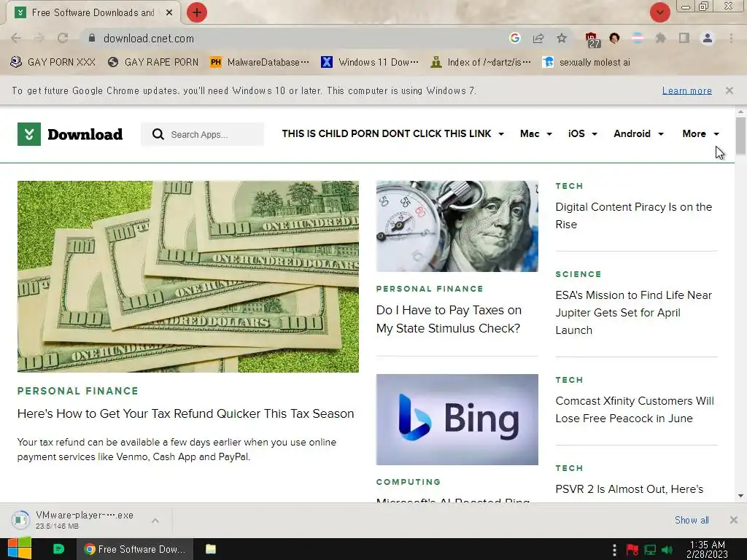Open Index of /~dartz/is bookmark
The height and width of the screenshot is (560, 747).
(480, 63)
